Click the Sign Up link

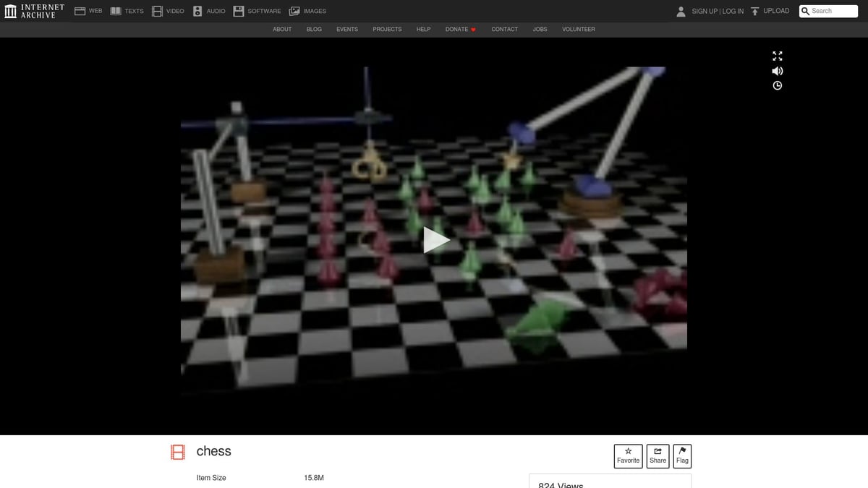pyautogui.click(x=704, y=11)
